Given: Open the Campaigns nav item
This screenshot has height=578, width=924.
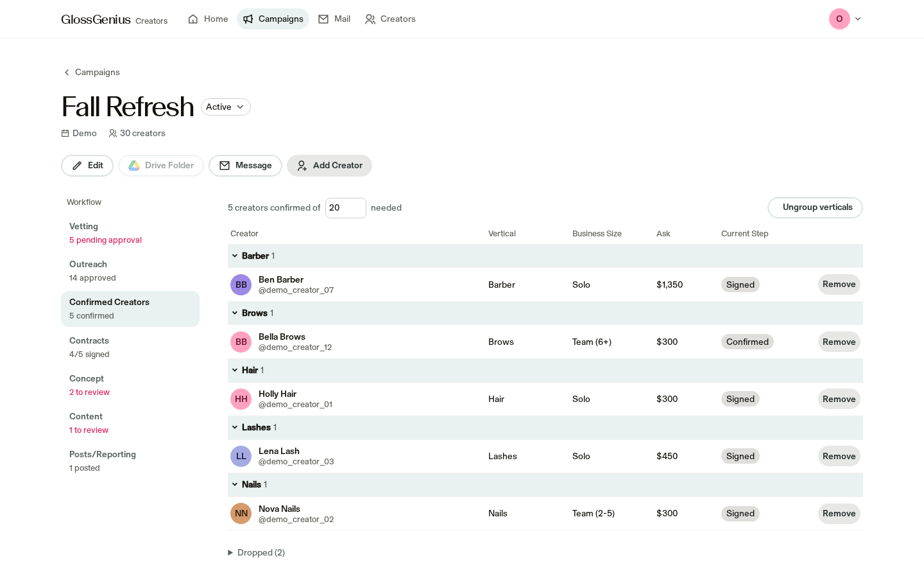Looking at the screenshot, I should 273,19.
